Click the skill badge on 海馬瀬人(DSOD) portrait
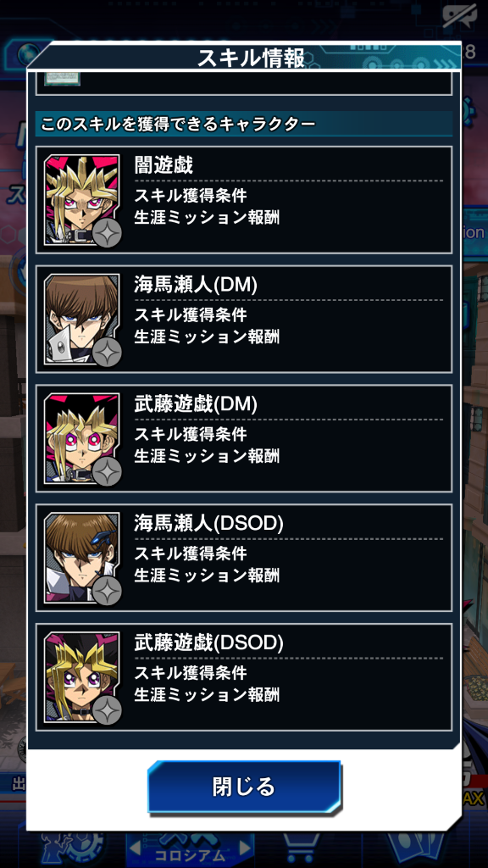This screenshot has width=488, height=868. point(107,591)
